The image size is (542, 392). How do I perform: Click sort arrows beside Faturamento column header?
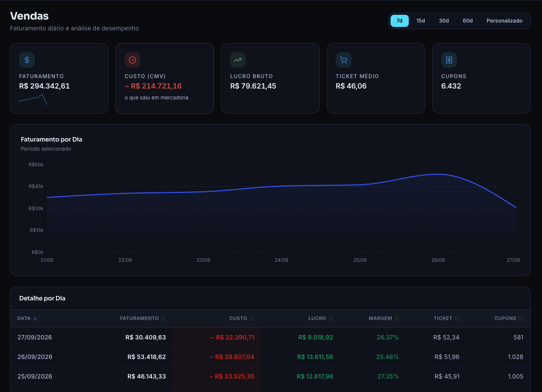click(163, 319)
